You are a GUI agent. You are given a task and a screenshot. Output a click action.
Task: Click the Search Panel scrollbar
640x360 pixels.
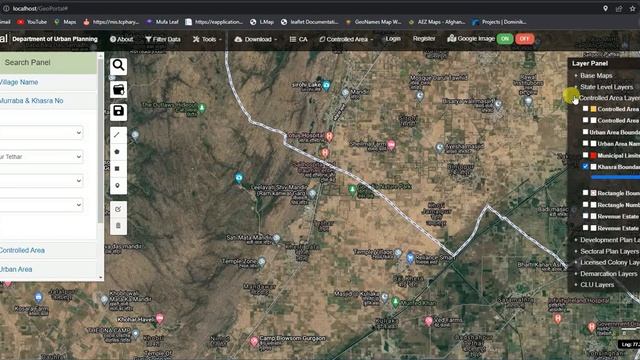coord(100,141)
